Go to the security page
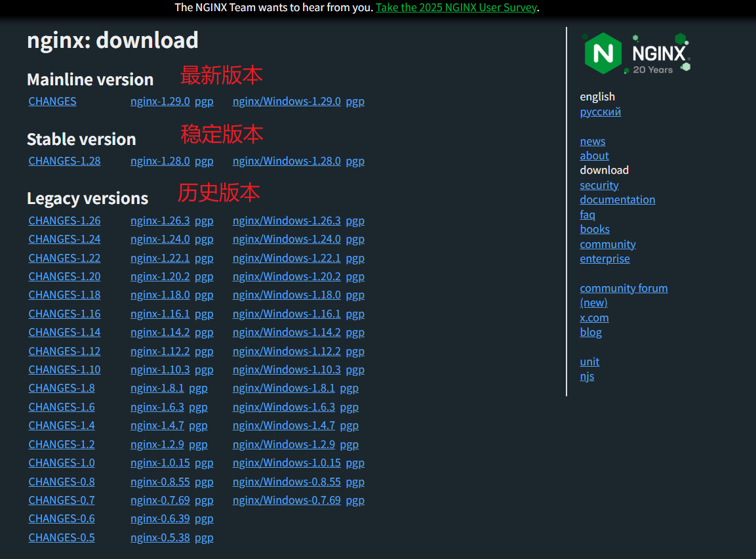 (599, 185)
